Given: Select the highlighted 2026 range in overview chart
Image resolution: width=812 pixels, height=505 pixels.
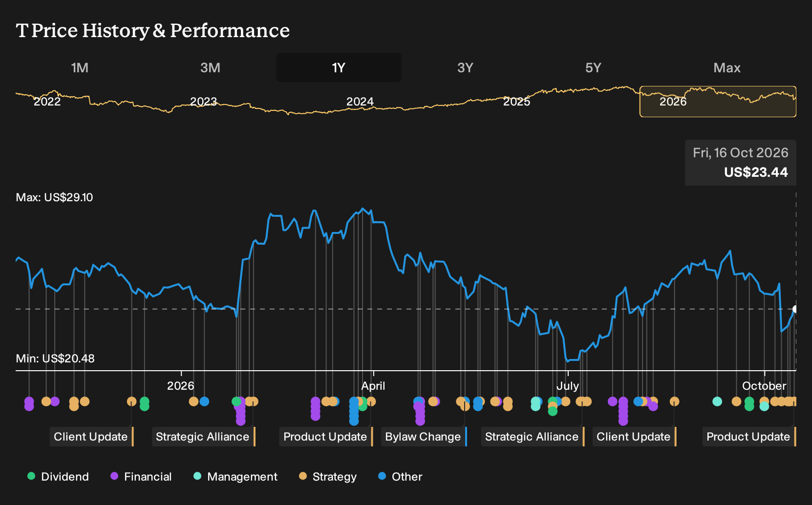Looking at the screenshot, I should tap(718, 102).
